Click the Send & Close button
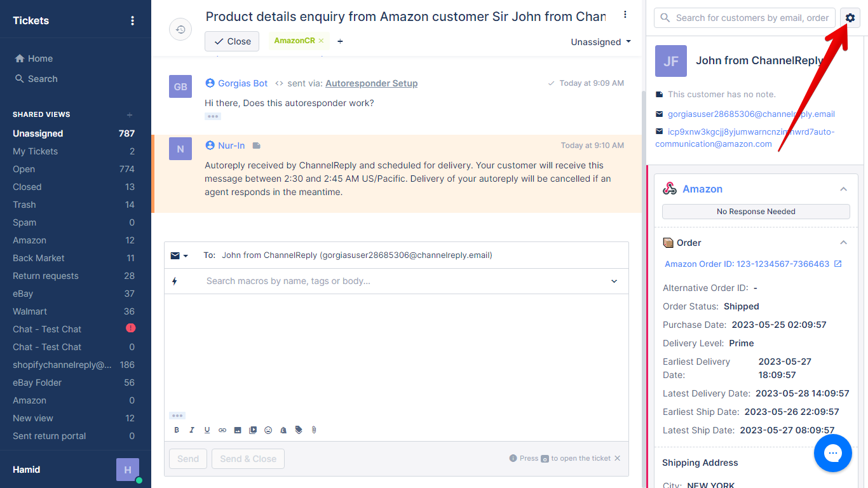The width and height of the screenshot is (868, 488). [248, 459]
